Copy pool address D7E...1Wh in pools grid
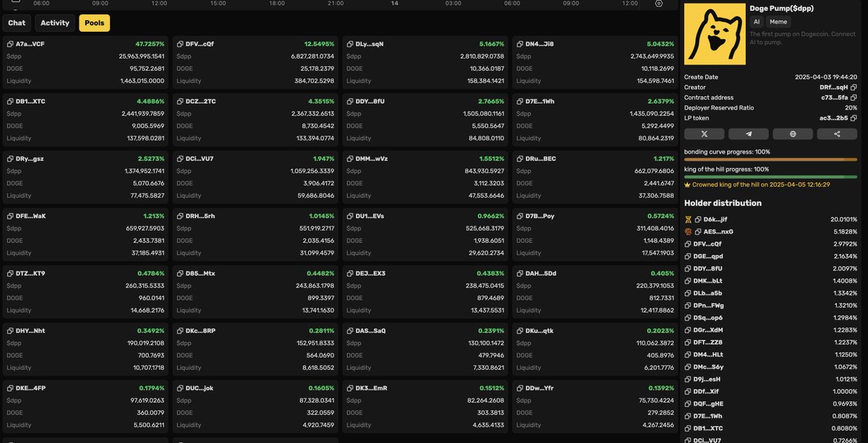This screenshot has height=443, width=868. 519,101
